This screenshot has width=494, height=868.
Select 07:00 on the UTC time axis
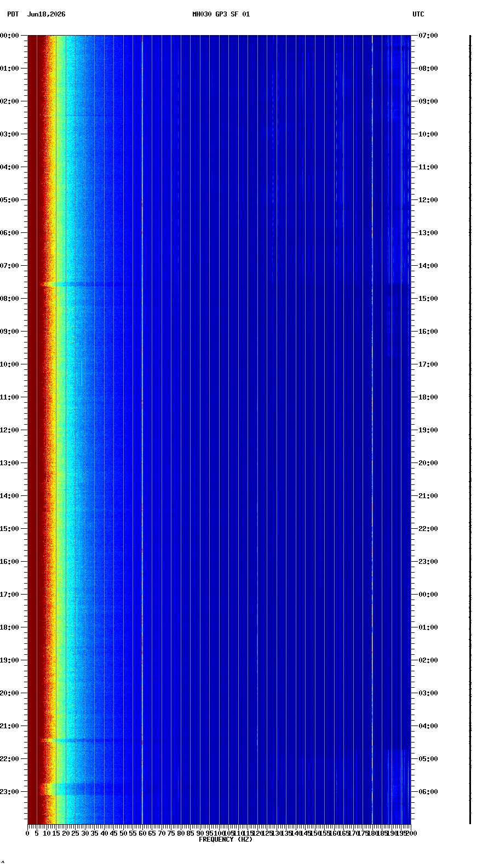pos(428,36)
